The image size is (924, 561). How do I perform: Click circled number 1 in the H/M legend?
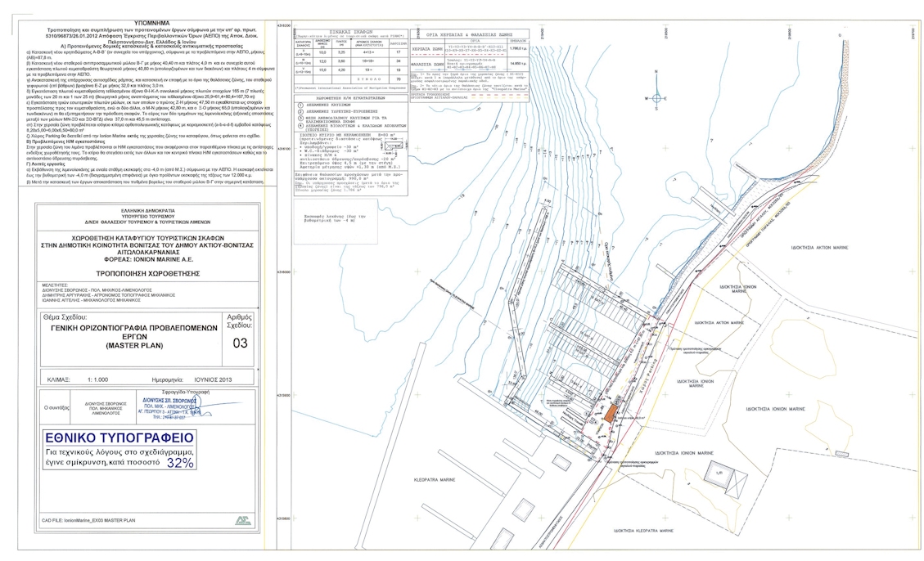coord(300,105)
